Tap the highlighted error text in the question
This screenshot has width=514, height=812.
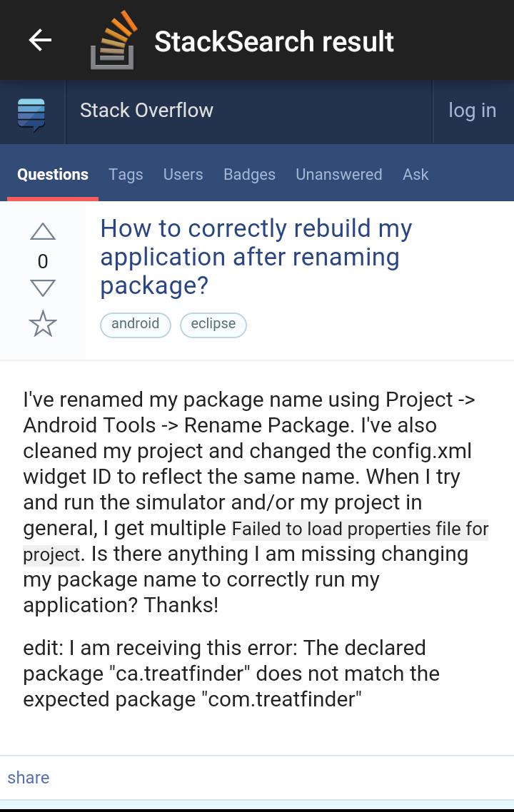pyautogui.click(x=357, y=529)
